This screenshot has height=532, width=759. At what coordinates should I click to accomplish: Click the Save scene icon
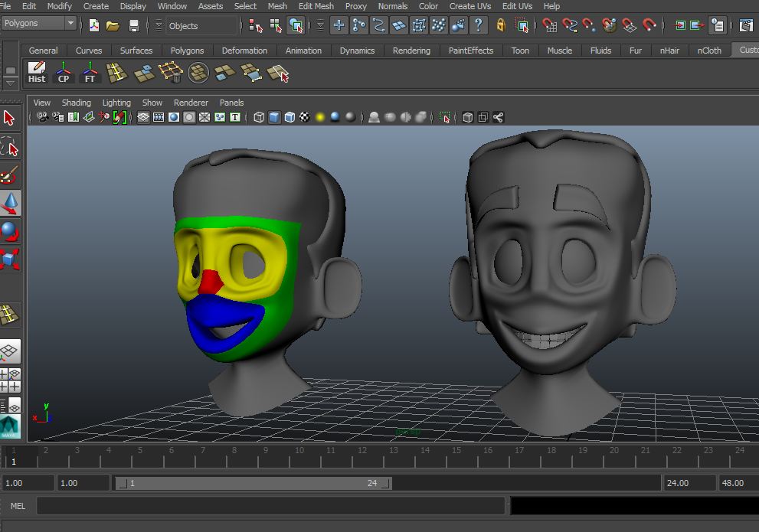pyautogui.click(x=134, y=25)
